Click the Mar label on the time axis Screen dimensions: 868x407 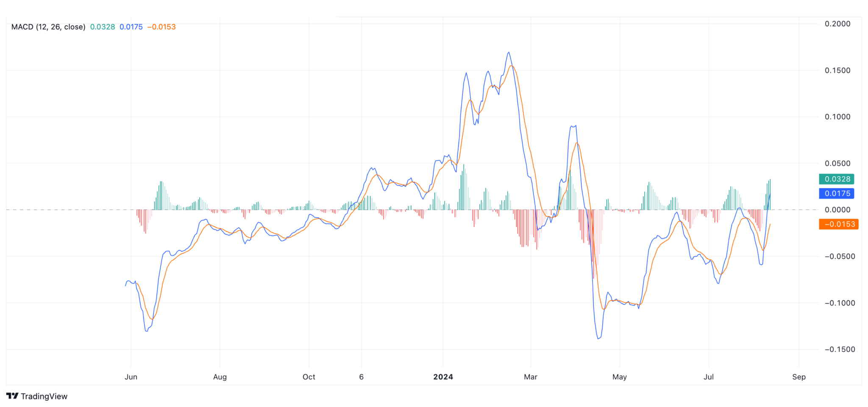531,377
